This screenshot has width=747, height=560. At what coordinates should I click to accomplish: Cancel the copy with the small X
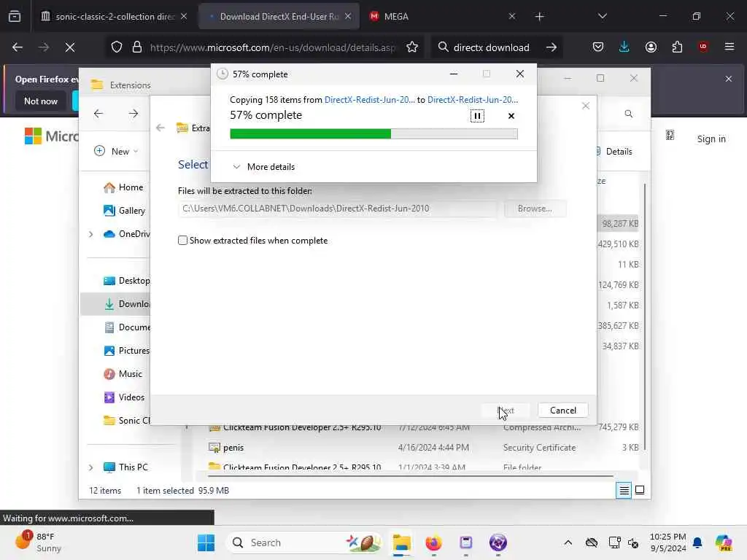coord(511,116)
